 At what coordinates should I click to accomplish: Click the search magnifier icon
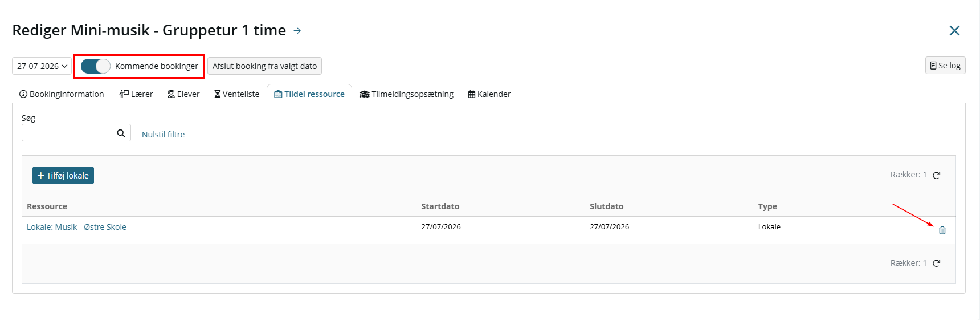[121, 133]
